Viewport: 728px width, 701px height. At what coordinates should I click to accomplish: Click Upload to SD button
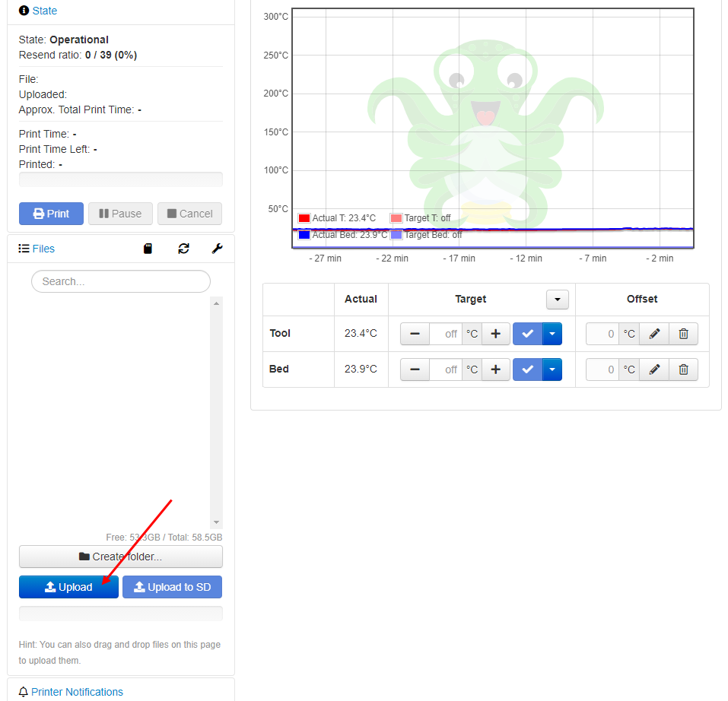pyautogui.click(x=172, y=587)
